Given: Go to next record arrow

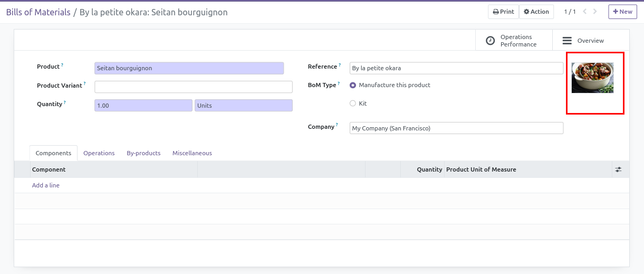Looking at the screenshot, I should [595, 12].
